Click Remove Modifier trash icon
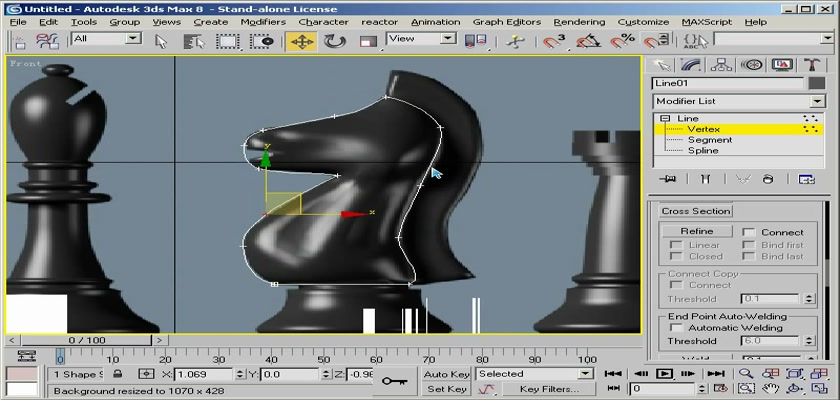Viewport: 840px width, 400px height. [x=768, y=179]
